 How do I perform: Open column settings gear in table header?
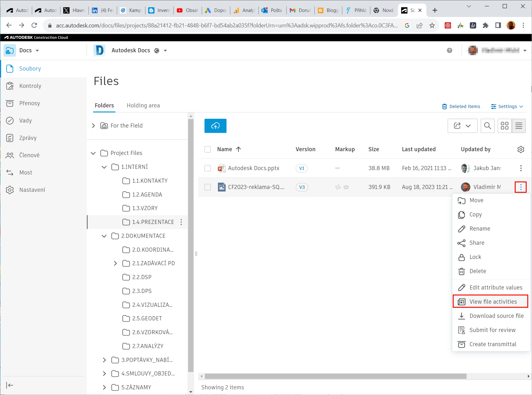click(521, 149)
